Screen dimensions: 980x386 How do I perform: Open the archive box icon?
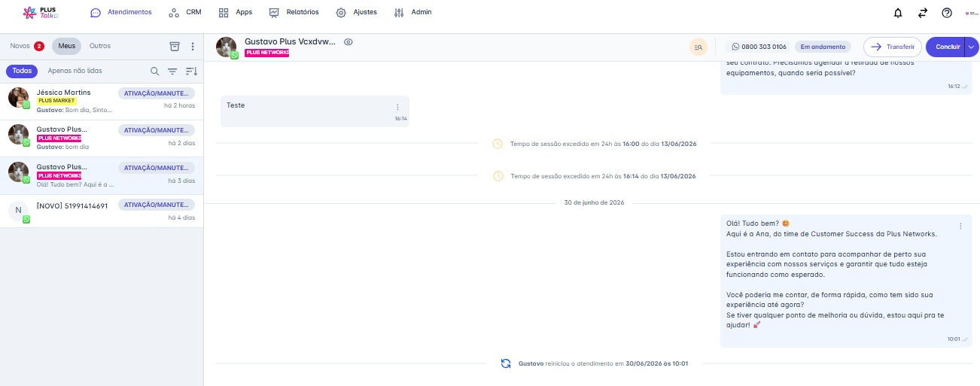pos(175,46)
